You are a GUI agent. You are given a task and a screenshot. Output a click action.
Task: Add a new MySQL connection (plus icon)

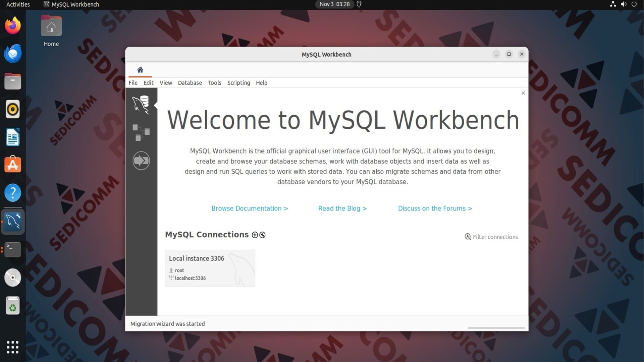(x=255, y=235)
